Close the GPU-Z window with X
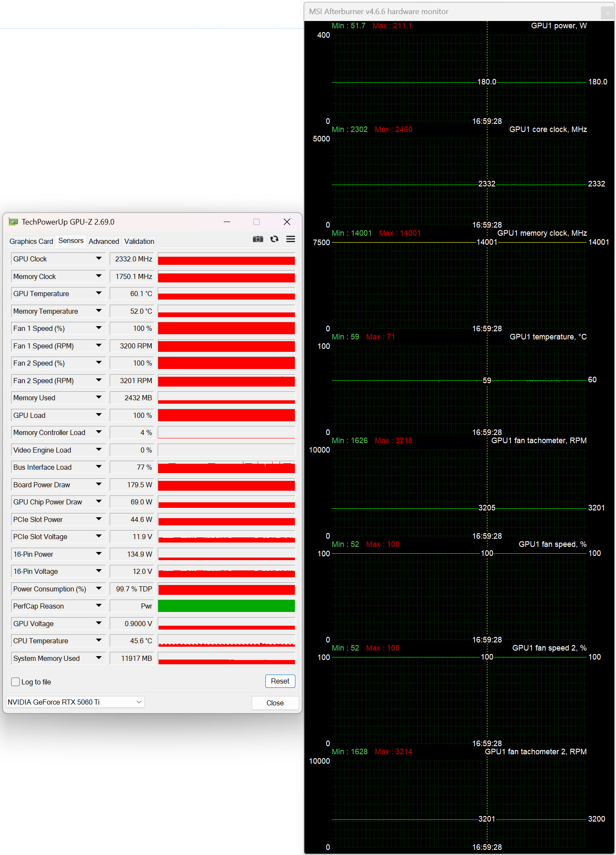The height and width of the screenshot is (855, 616). pyautogui.click(x=287, y=222)
